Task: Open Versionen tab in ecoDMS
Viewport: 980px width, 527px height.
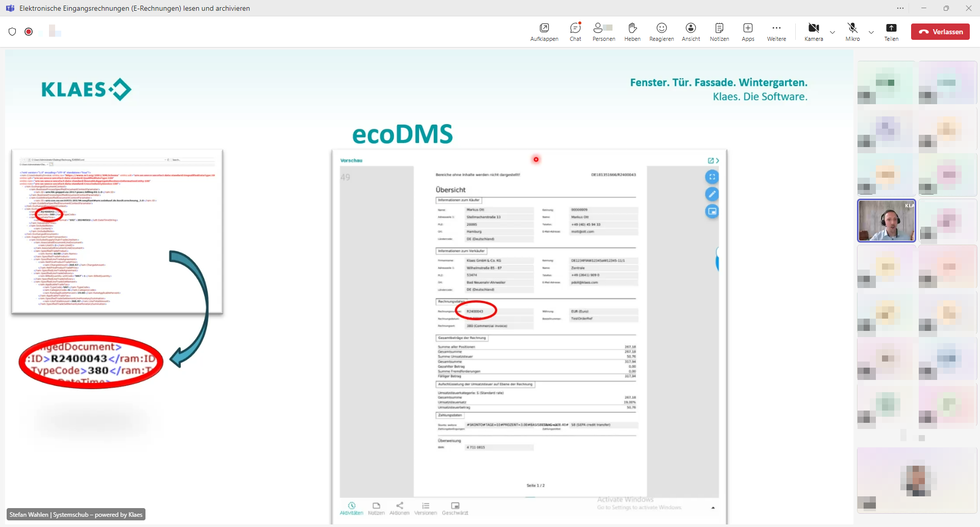Action: click(x=426, y=508)
